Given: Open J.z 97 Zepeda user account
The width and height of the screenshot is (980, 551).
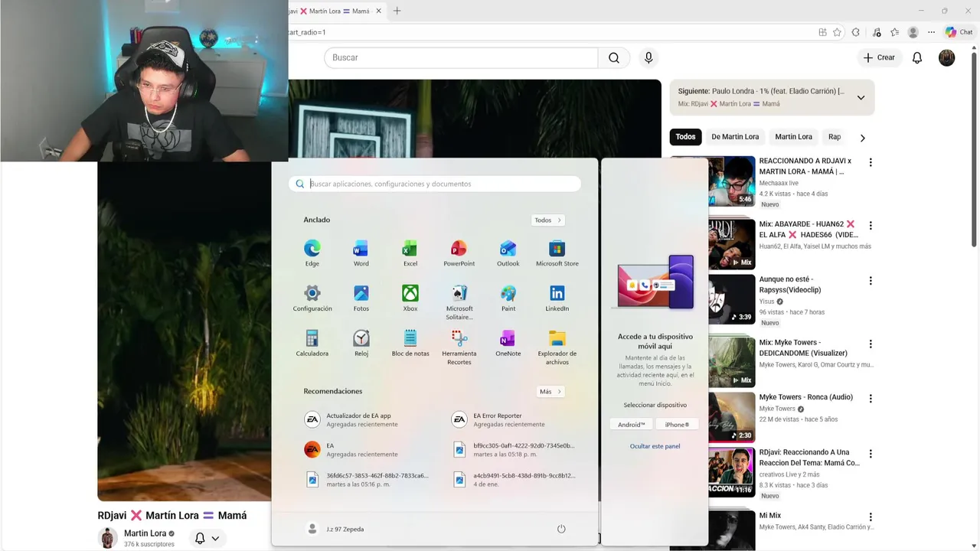Looking at the screenshot, I should tap(335, 529).
